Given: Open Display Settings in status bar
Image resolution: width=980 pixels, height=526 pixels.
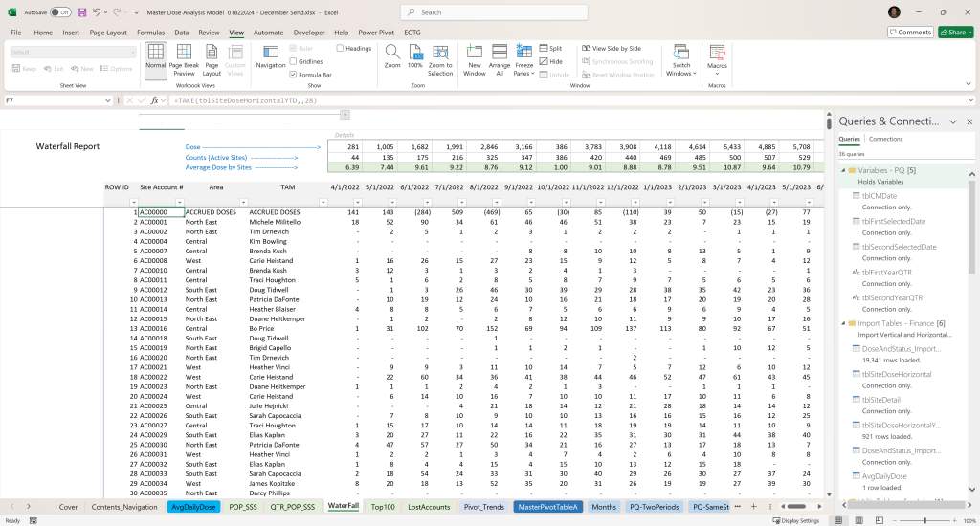Looking at the screenshot, I should (x=795, y=520).
